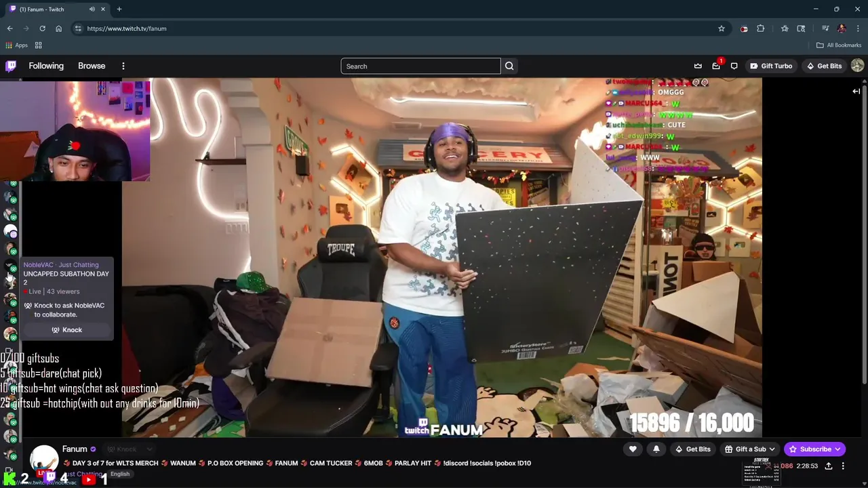Click the English language tag
This screenshot has height=488, width=868.
pos(120,474)
